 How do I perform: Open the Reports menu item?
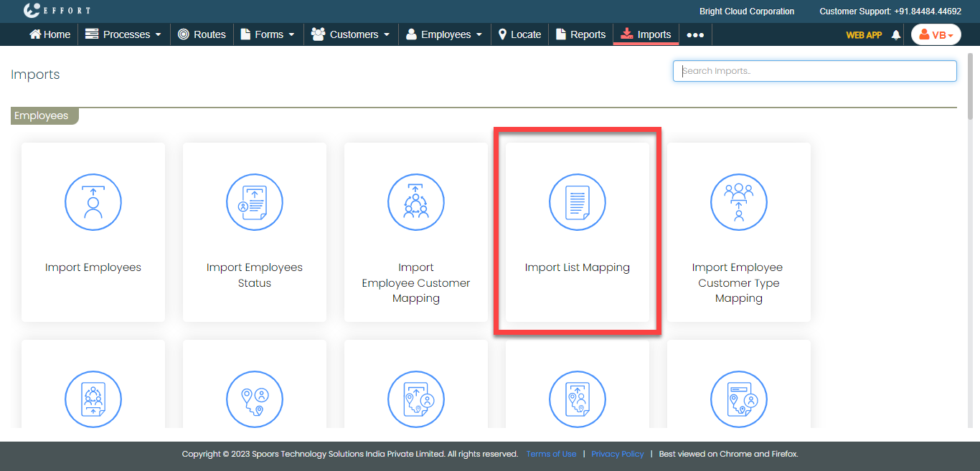pos(580,34)
